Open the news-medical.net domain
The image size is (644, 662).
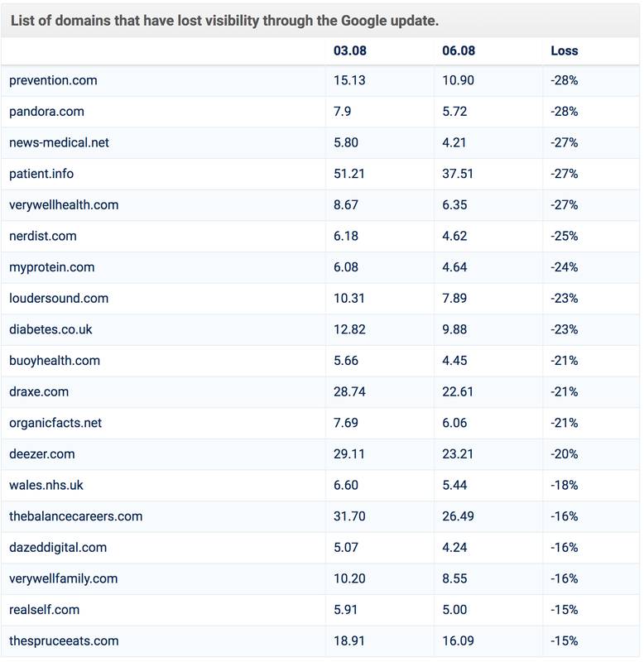[x=59, y=142]
